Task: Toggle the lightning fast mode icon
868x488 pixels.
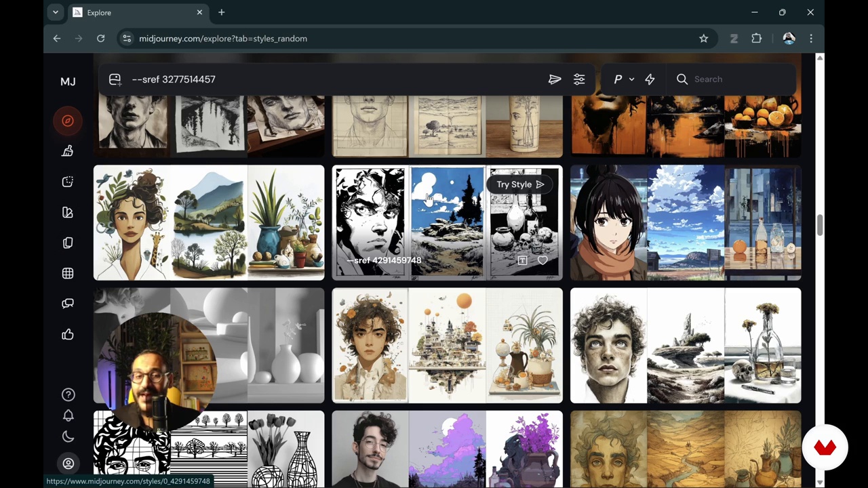Action: pos(650,79)
